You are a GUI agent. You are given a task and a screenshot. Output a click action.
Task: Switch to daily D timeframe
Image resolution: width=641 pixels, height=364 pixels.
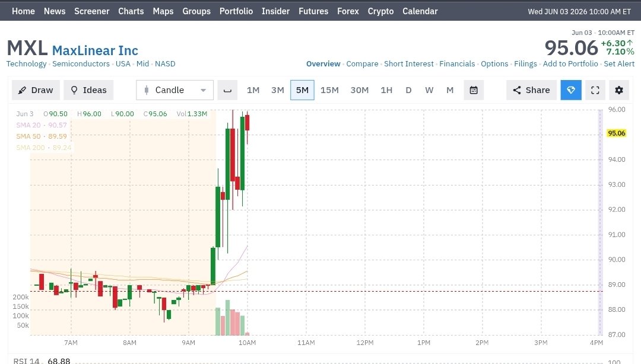coord(408,90)
